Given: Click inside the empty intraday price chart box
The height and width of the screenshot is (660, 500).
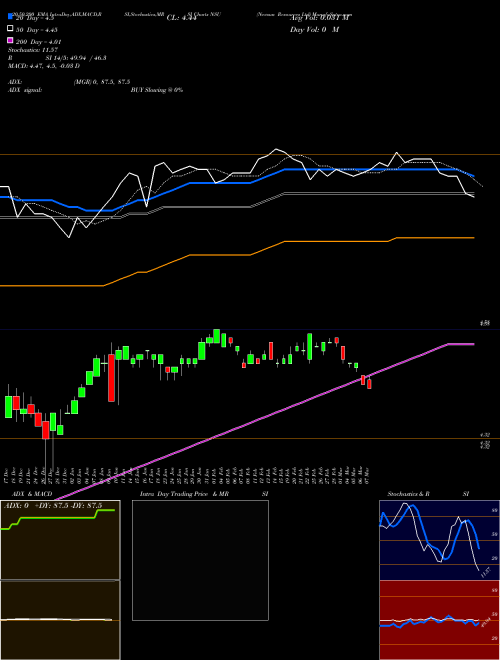Looking at the screenshot, I should click(200, 560).
